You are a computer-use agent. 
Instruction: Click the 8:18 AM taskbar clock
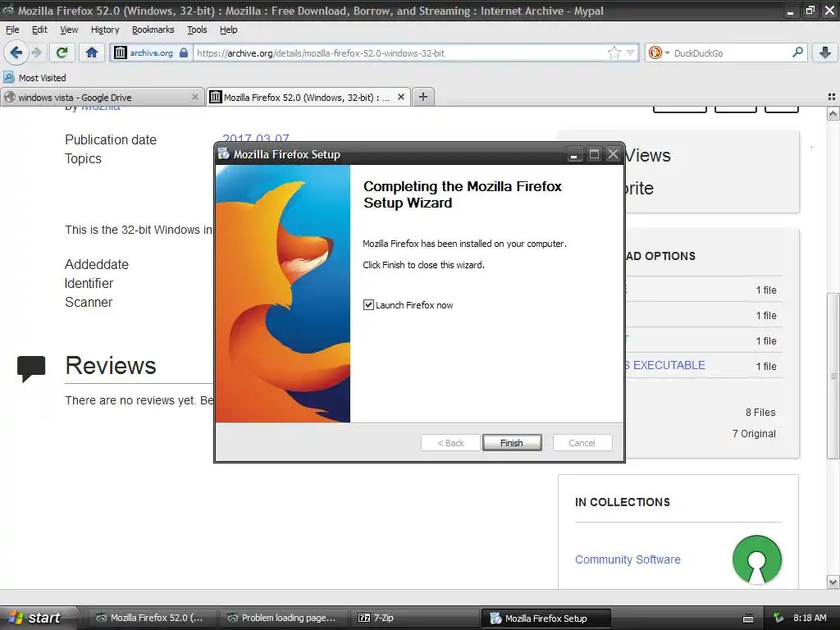[x=810, y=618]
